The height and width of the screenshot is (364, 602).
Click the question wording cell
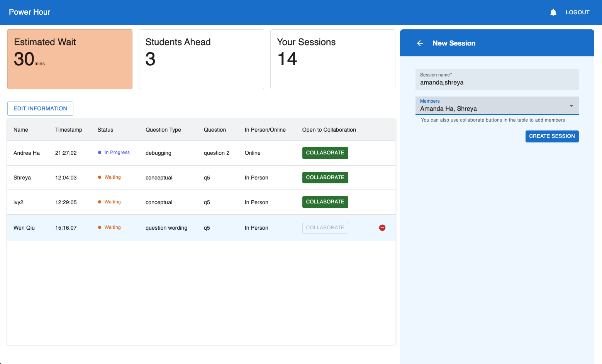(166, 228)
